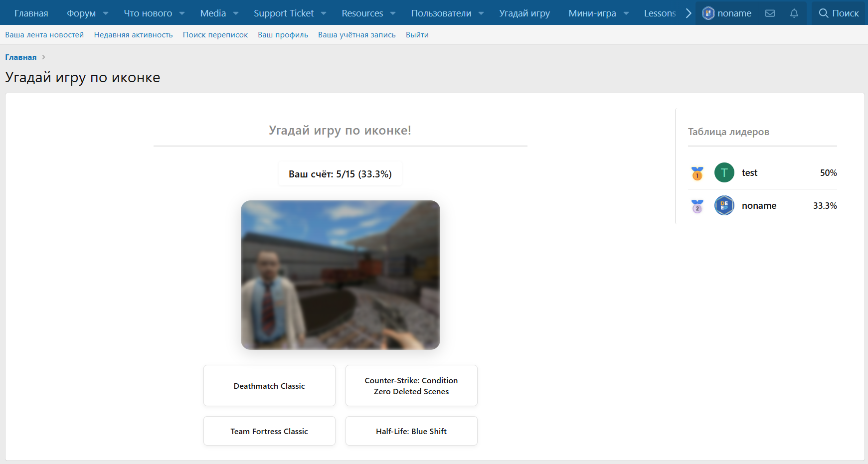Choose the Deathmatch Classic answer
This screenshot has height=464, width=868.
(x=269, y=386)
